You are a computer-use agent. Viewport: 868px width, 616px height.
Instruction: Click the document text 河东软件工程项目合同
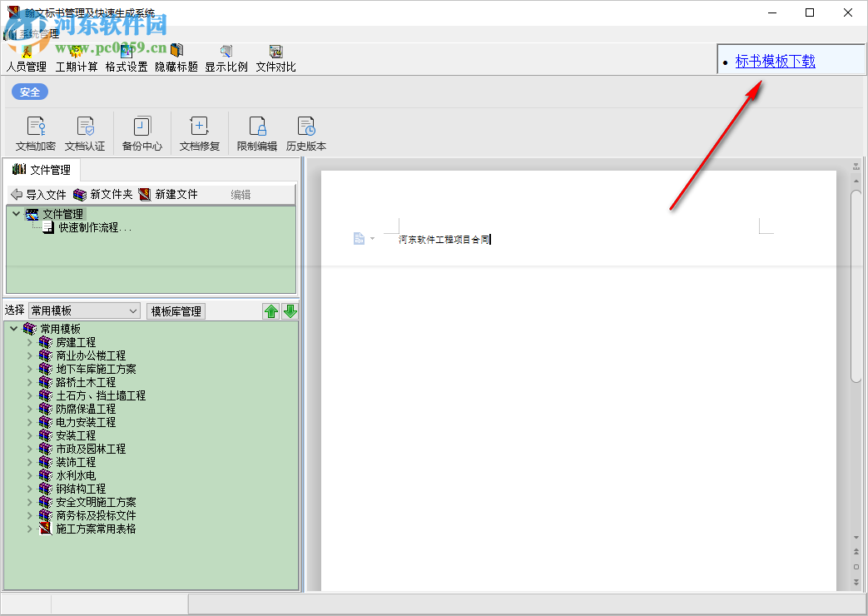pyautogui.click(x=444, y=239)
